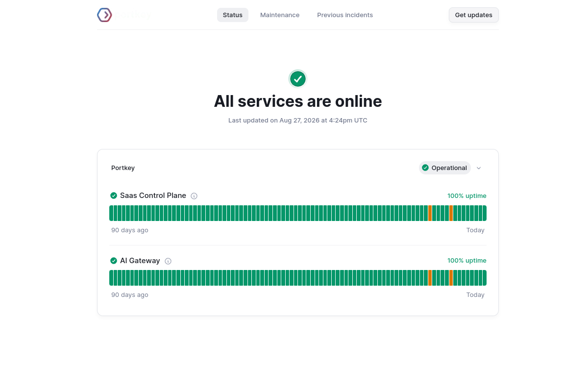Click today's last bar in Saas Control Plane
Viewport: 588px width, 392px height.
485,213
